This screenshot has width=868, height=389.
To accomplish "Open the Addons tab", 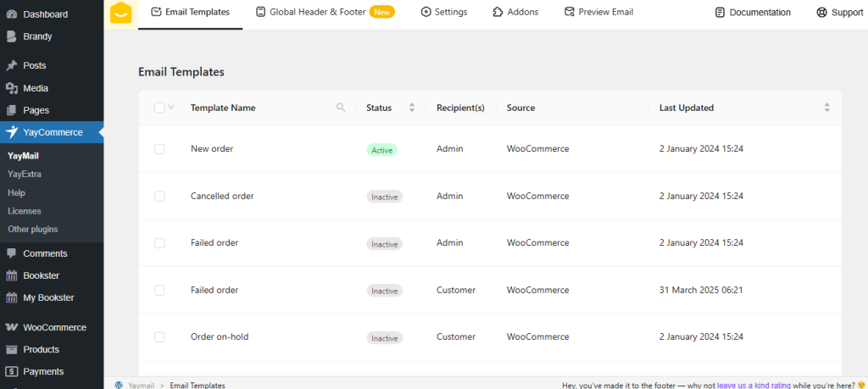I will click(x=515, y=12).
